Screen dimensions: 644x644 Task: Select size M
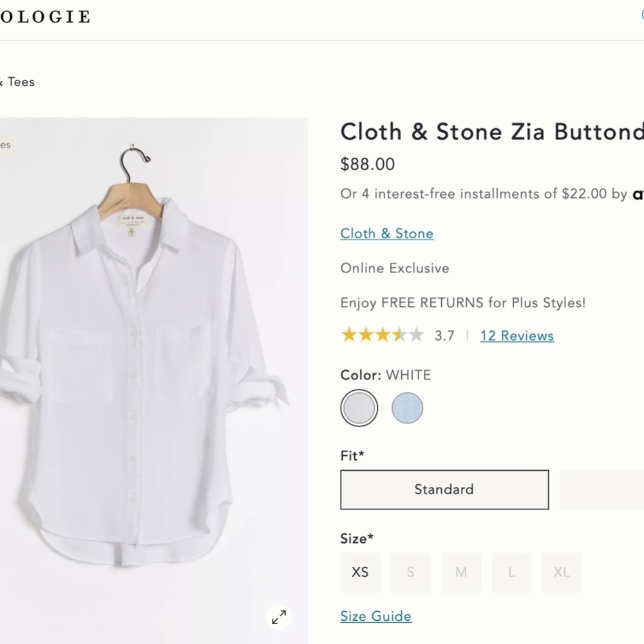pos(461,572)
